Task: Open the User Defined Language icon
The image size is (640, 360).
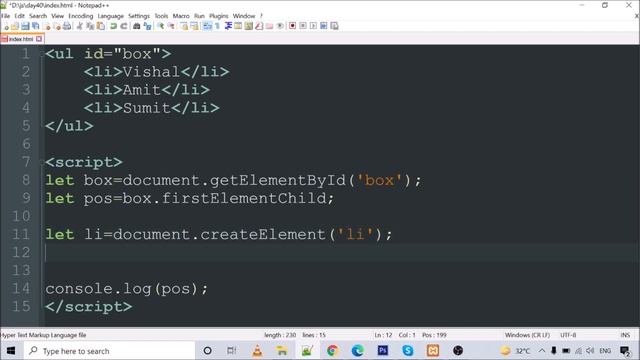Action: (x=238, y=26)
